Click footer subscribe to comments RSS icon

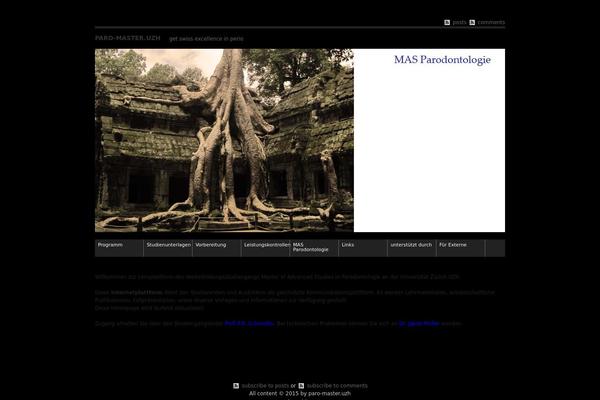point(302,386)
